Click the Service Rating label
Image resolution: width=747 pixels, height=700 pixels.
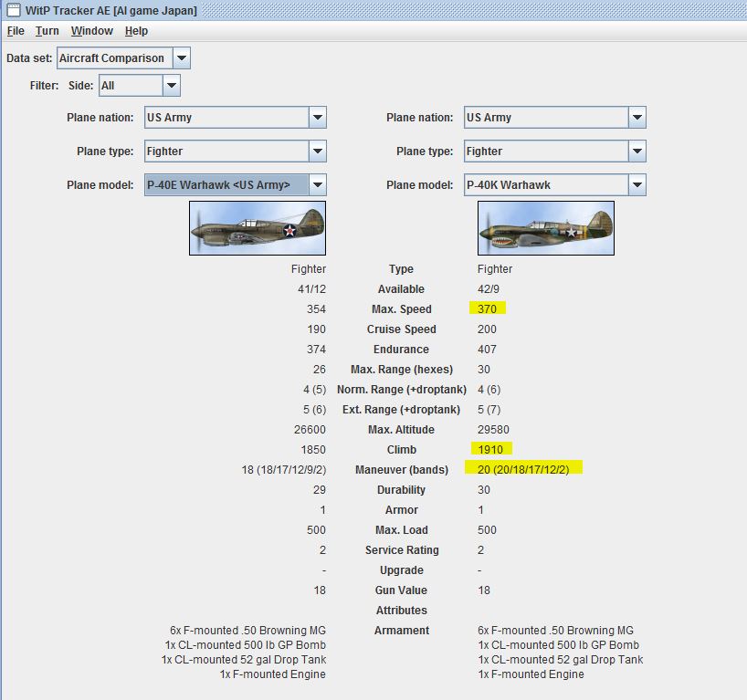401,550
